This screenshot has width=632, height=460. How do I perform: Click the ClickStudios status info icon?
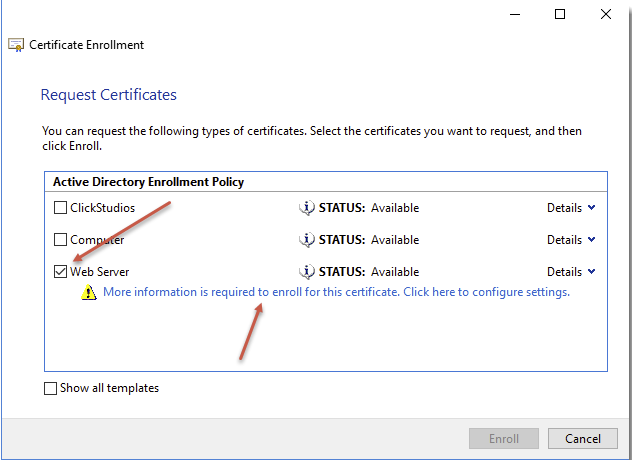pyautogui.click(x=307, y=208)
